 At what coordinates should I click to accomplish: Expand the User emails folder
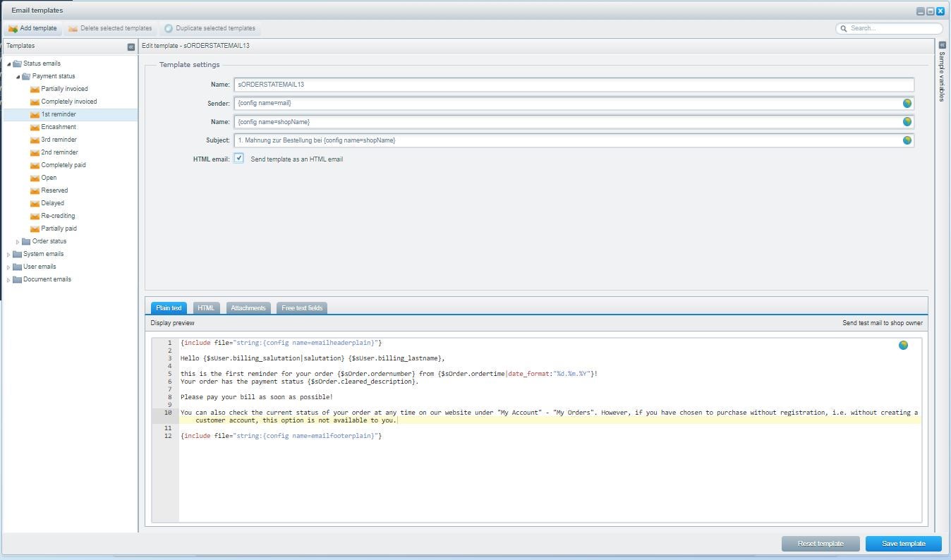coord(9,267)
